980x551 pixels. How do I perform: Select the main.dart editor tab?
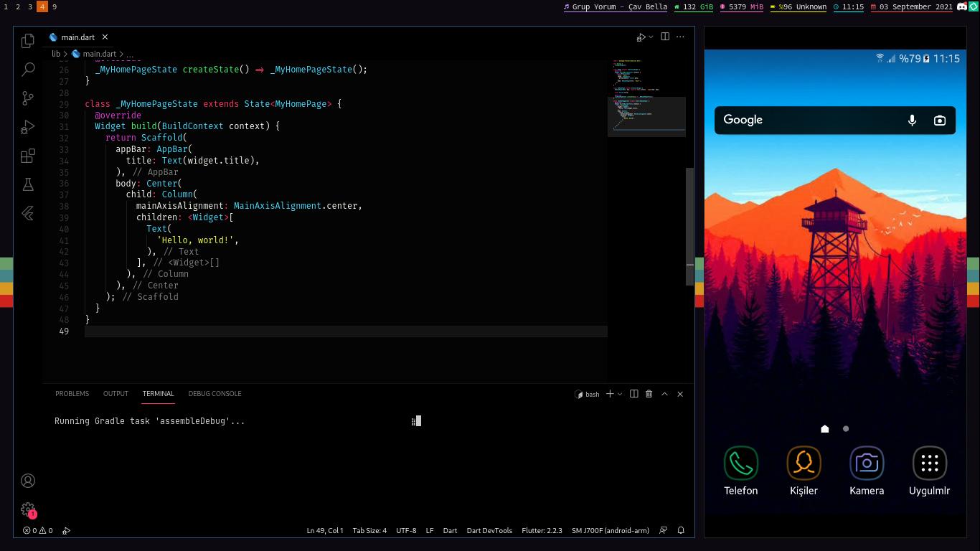tap(78, 37)
